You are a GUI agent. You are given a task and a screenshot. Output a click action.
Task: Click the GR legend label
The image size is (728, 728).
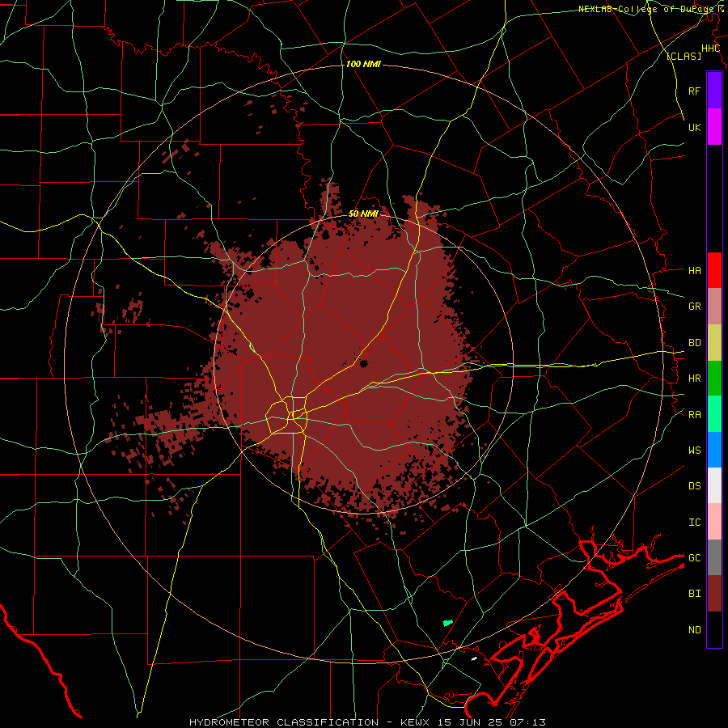[x=694, y=307]
